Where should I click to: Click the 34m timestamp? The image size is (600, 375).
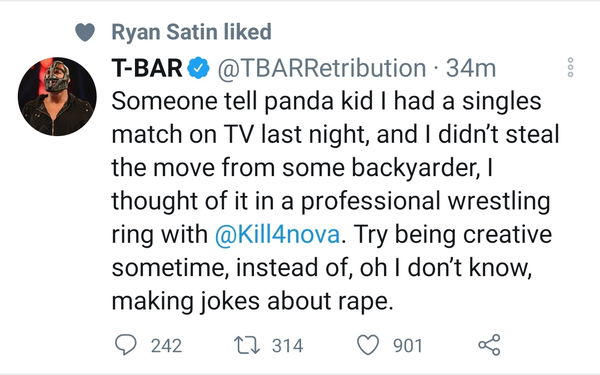[x=471, y=68]
